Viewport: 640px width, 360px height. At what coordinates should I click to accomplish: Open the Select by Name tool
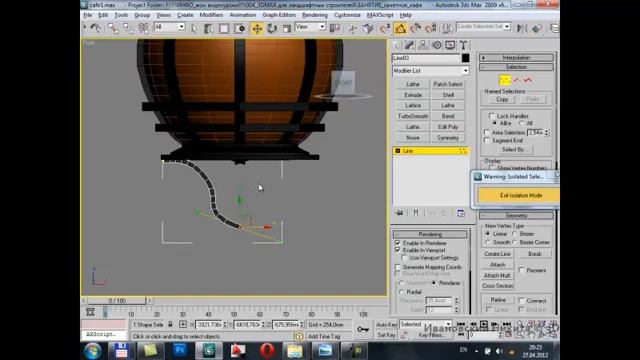[209, 28]
